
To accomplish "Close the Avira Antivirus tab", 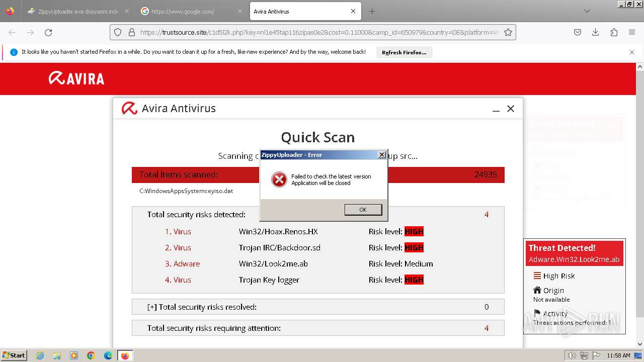I will point(353,11).
